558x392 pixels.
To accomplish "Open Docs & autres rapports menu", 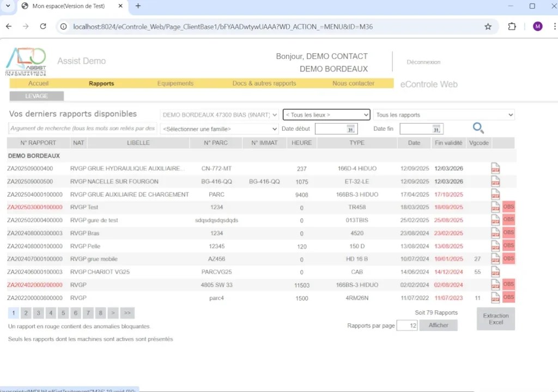I will tap(264, 83).
